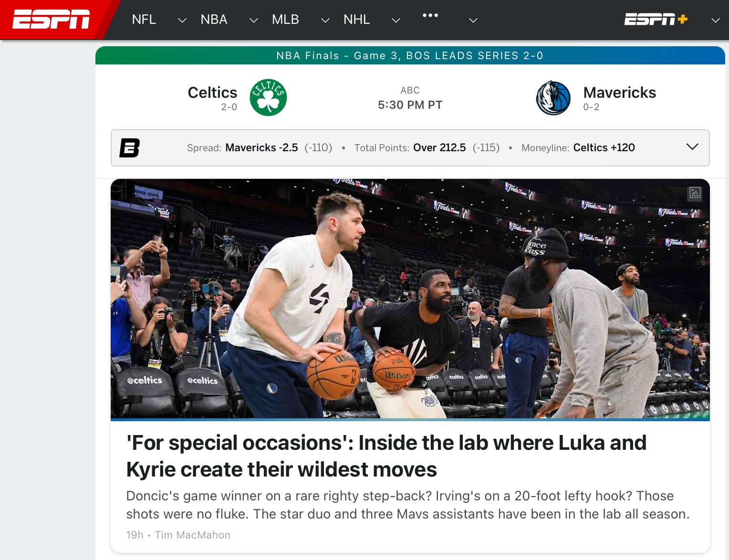Click the Over 212.5 total points line
This screenshot has height=560, width=729.
click(x=439, y=148)
